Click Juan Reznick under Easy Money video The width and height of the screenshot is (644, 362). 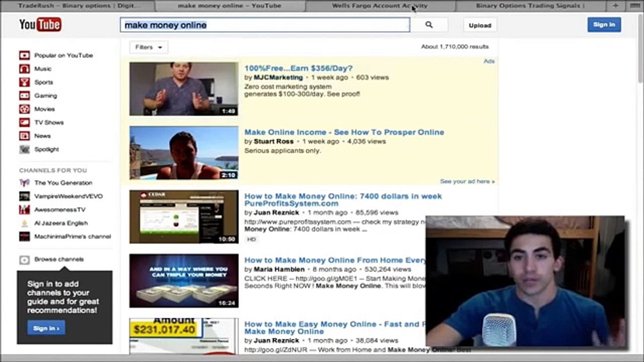pyautogui.click(x=276, y=341)
